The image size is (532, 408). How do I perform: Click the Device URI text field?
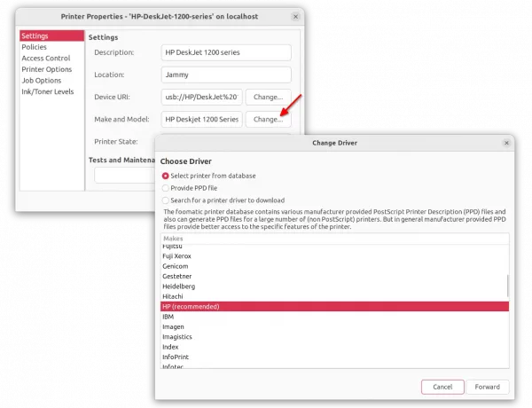click(202, 97)
